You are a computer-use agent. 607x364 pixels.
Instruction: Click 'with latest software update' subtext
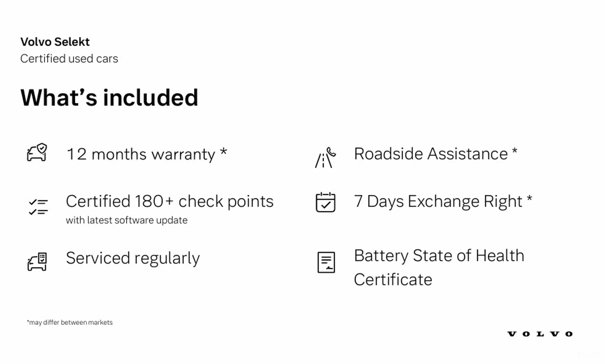127,220
